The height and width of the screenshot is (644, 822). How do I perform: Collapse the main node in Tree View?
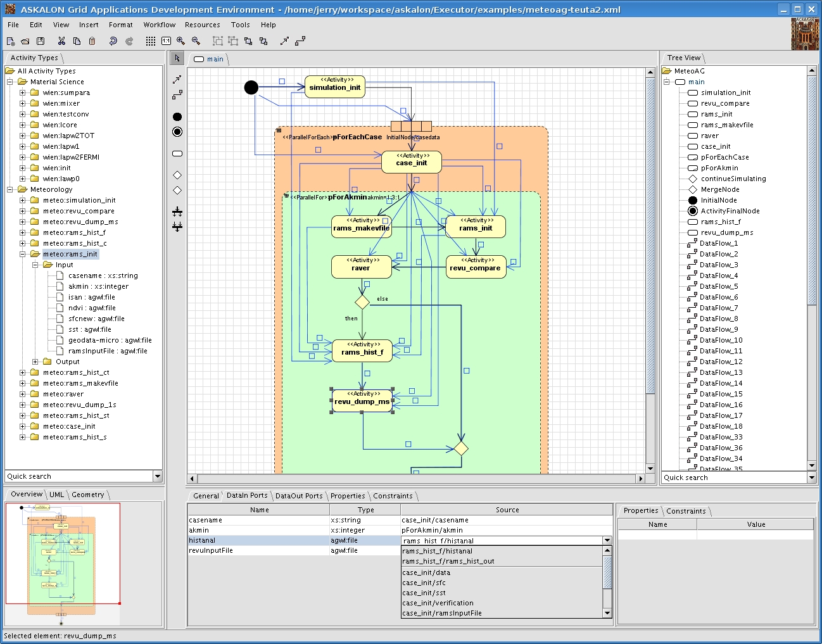667,82
